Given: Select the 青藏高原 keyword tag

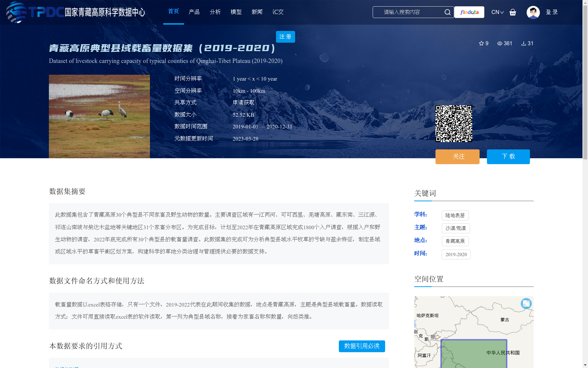Looking at the screenshot, I should (x=455, y=241).
